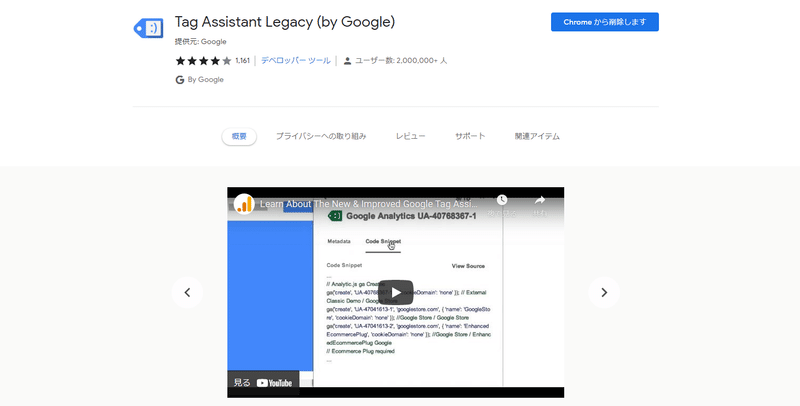Image resolution: width=800 pixels, height=406 pixels.
Task: Play the YouTube video preview
Action: coord(395,292)
